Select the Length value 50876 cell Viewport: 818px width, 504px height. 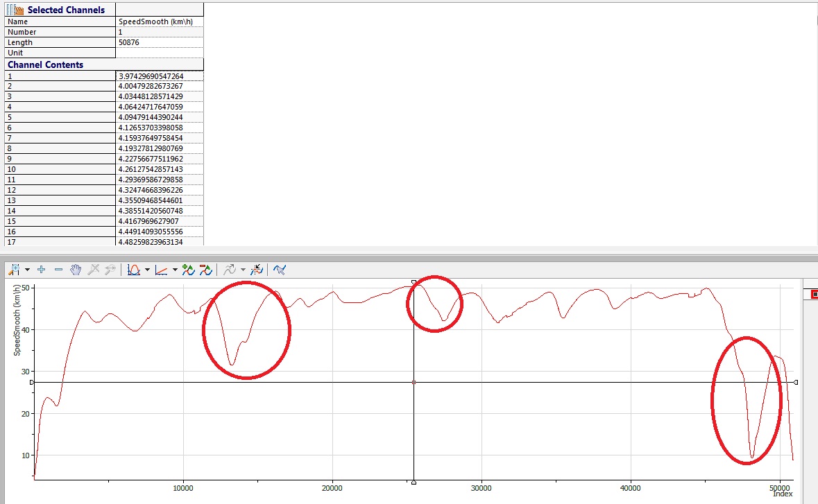(160, 42)
